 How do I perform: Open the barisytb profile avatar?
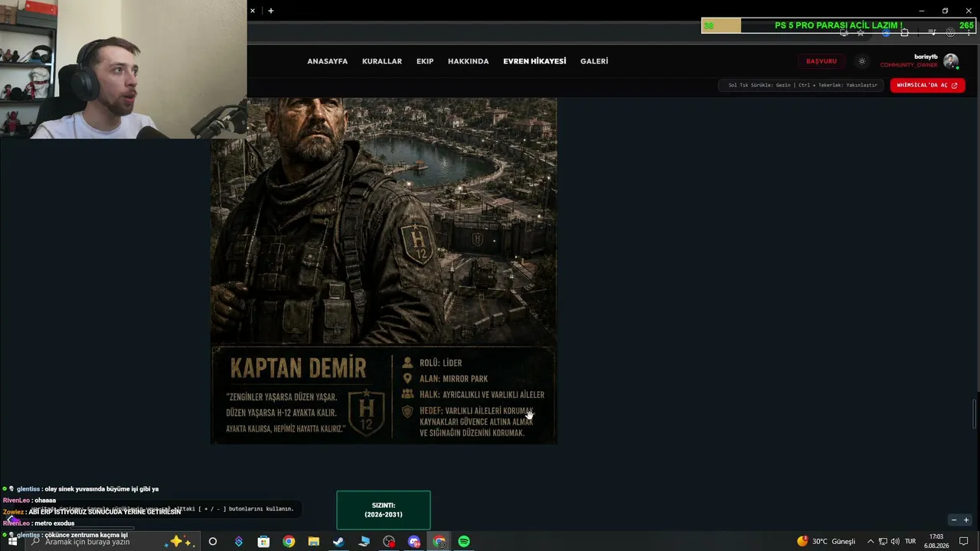(951, 61)
